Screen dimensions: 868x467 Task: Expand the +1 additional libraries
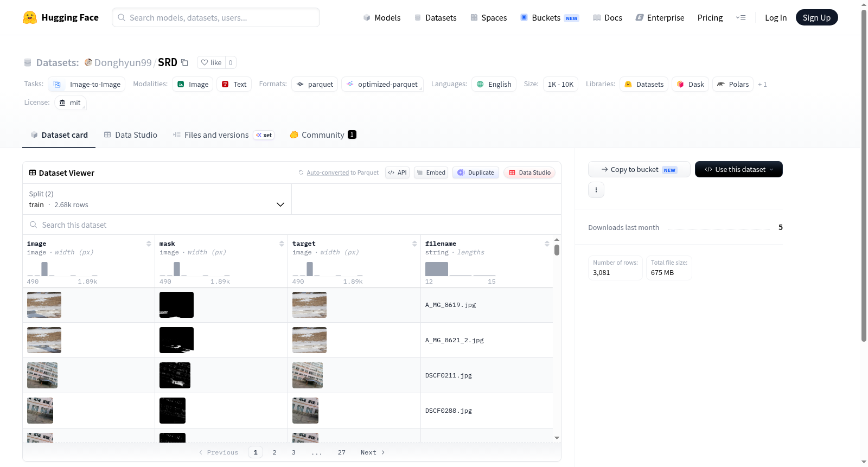pyautogui.click(x=762, y=84)
